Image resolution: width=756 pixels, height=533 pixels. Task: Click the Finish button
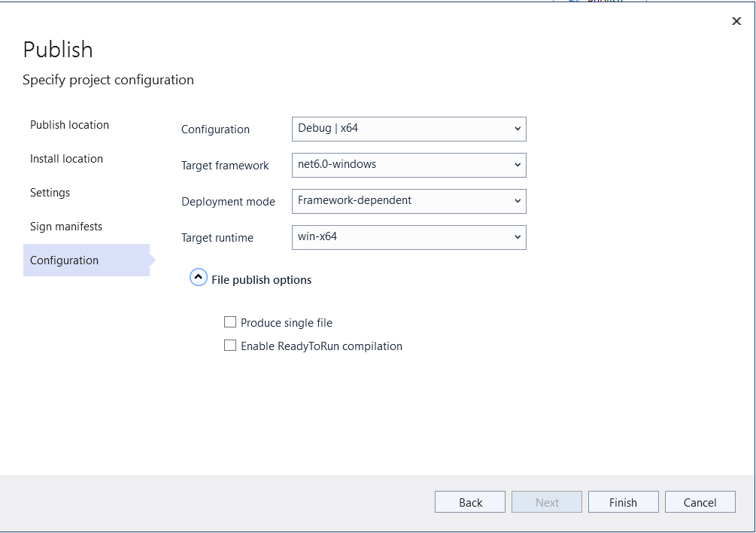coord(624,502)
